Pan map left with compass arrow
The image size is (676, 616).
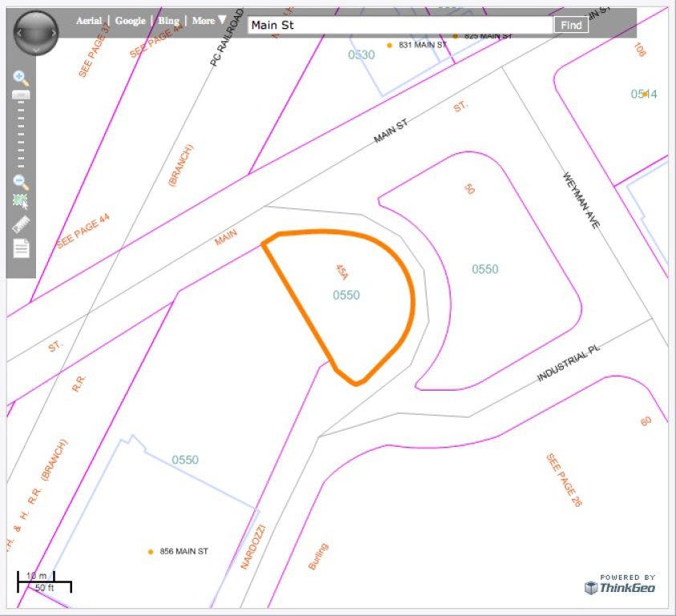(x=19, y=33)
